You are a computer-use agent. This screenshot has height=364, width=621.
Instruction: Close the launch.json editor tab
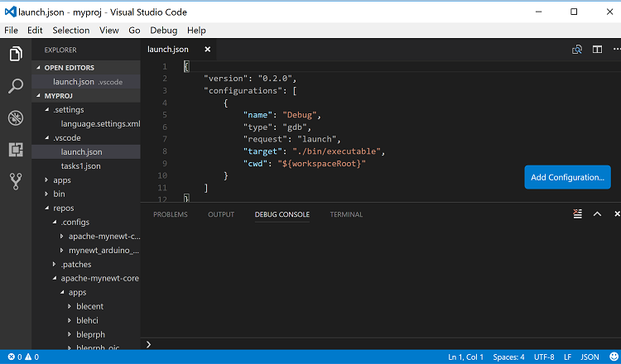(x=207, y=50)
